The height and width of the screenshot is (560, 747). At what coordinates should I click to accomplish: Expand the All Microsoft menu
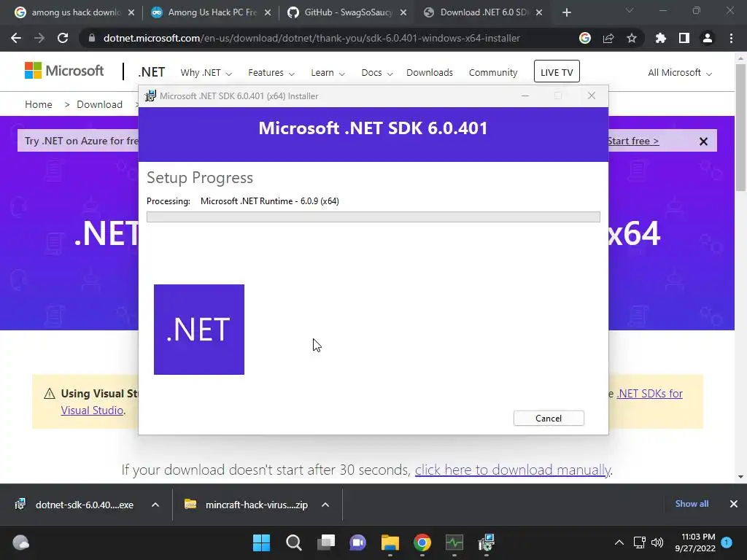[x=680, y=73]
